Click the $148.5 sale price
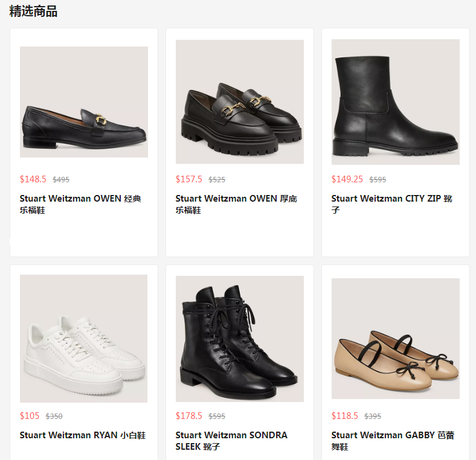The width and height of the screenshot is (476, 460). (33, 179)
